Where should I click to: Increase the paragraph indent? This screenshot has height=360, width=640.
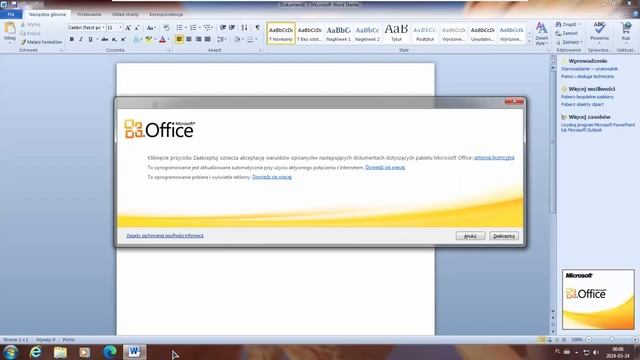(x=232, y=27)
